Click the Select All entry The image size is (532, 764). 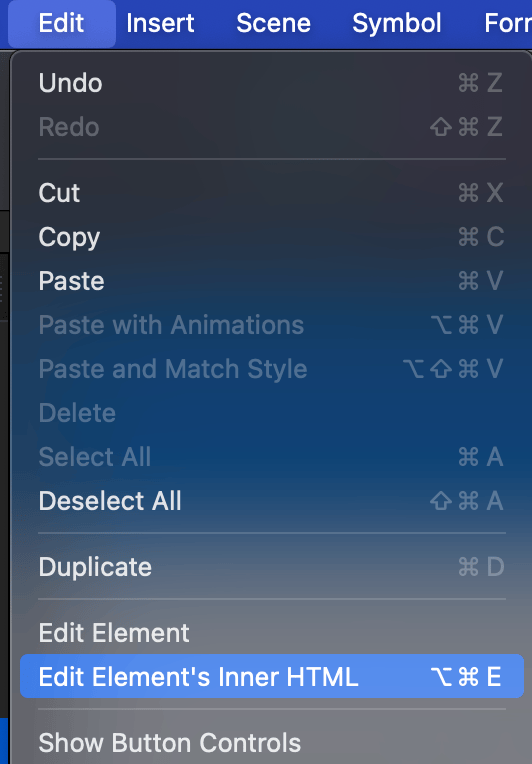tap(272, 457)
